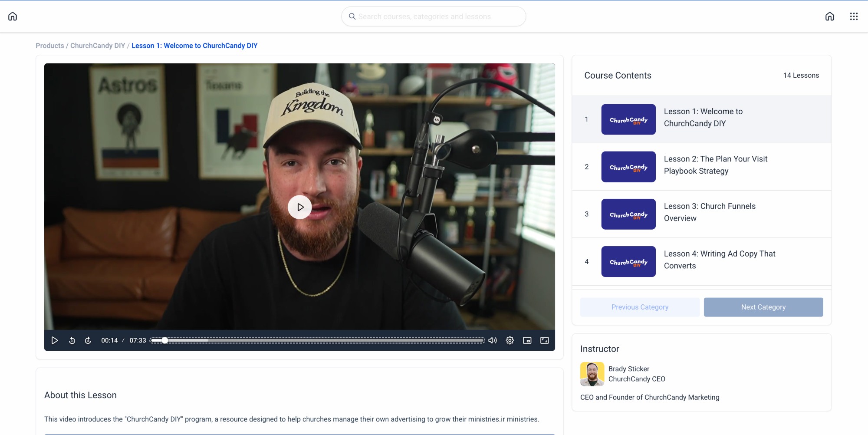This screenshot has width=868, height=435.
Task: Click the search magnifier icon
Action: point(352,16)
